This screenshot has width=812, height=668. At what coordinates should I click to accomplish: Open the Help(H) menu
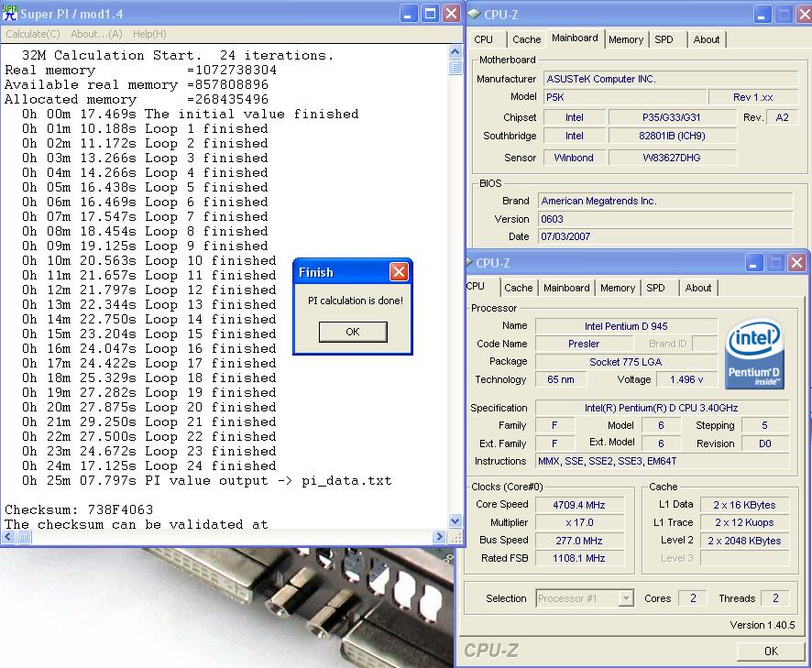click(x=149, y=34)
